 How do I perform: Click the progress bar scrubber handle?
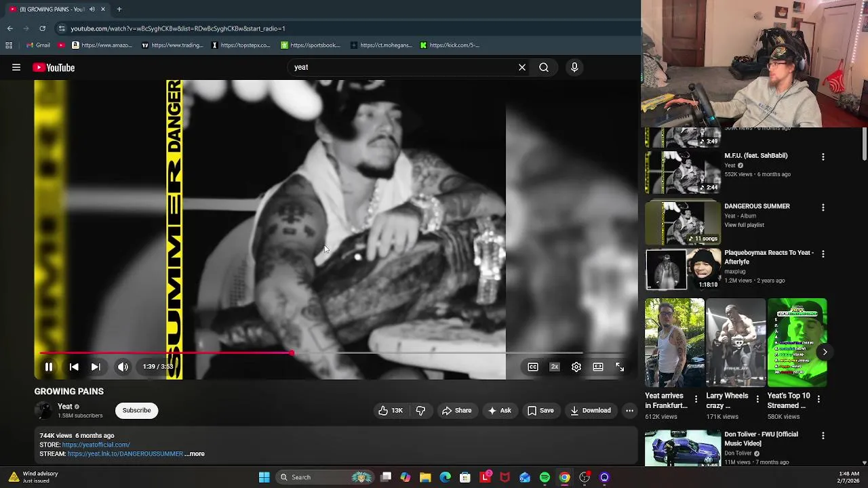click(292, 353)
